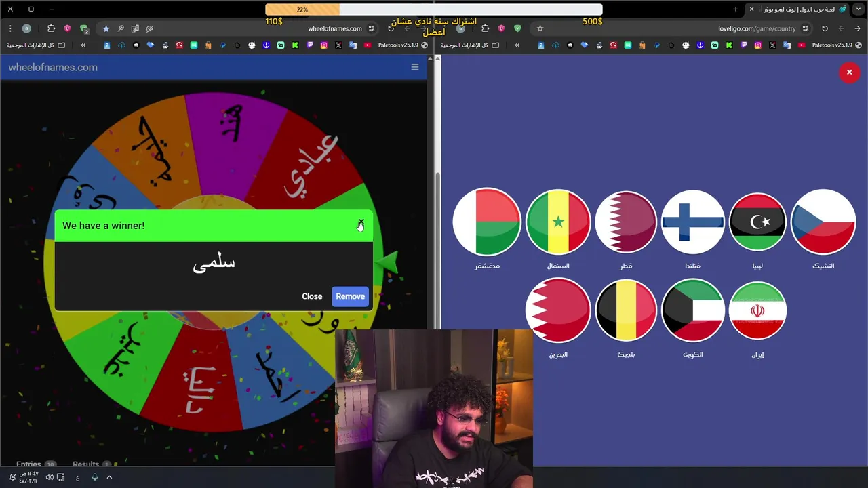Close the winner dialog with X icon
This screenshot has height=488, width=868.
(x=361, y=223)
